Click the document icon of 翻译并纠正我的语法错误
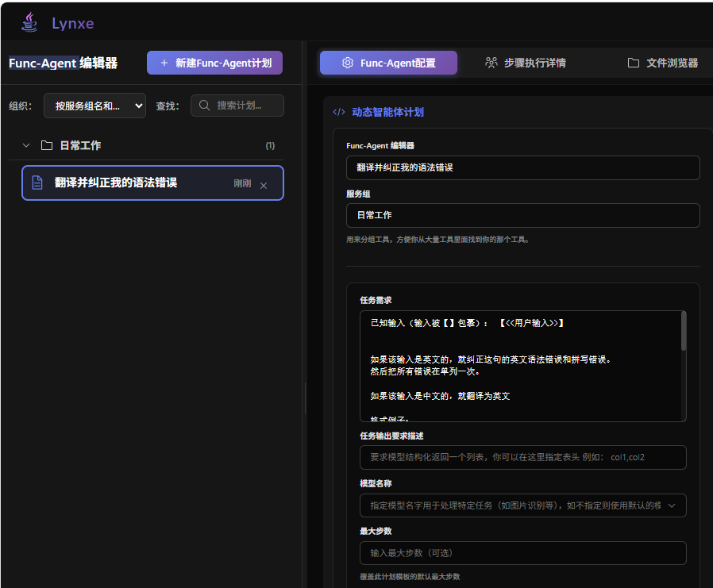The image size is (713, 588). click(37, 182)
